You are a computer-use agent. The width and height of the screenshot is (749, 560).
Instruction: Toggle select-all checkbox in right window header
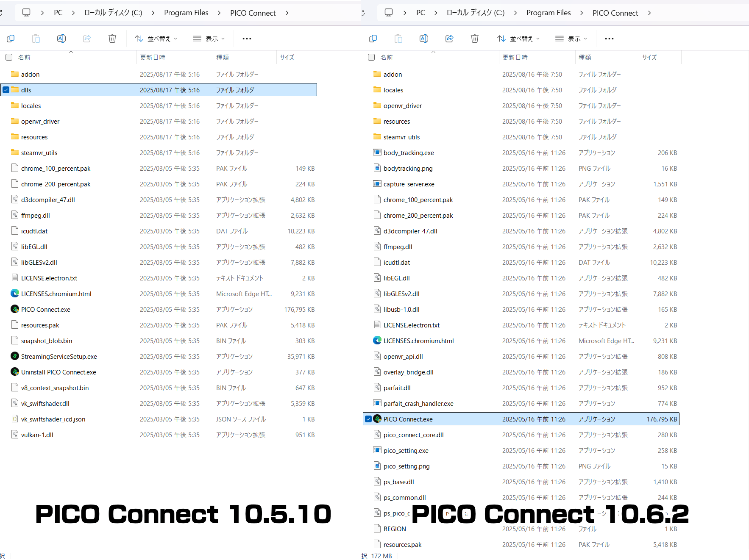click(371, 57)
